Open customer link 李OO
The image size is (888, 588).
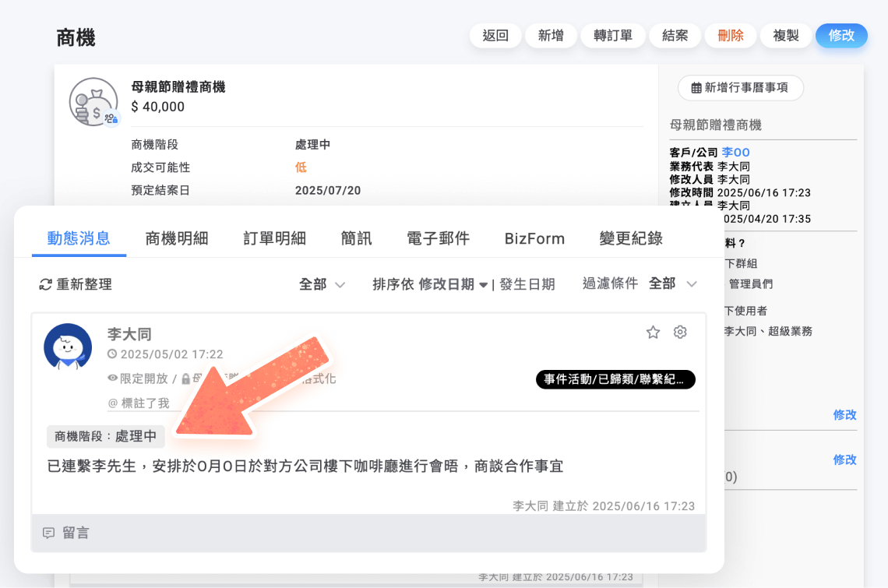735,153
